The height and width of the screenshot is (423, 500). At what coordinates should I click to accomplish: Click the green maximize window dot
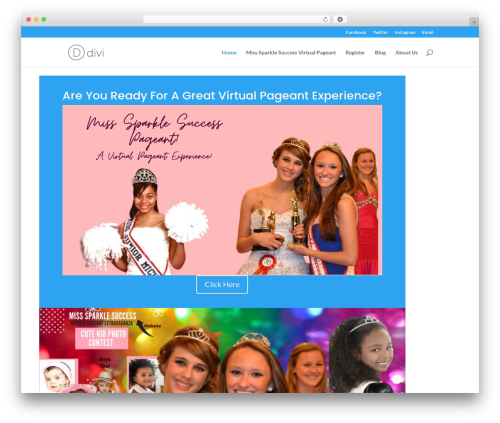pos(44,19)
